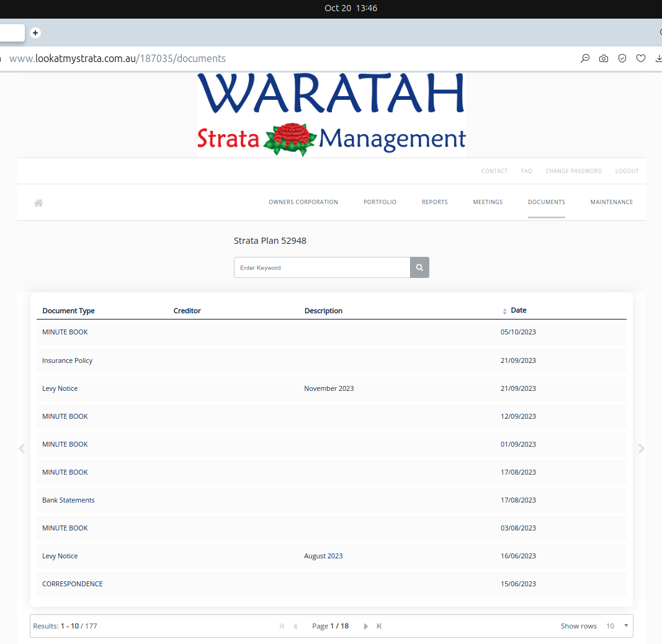The image size is (662, 644).
Task: Click the Change Password link
Action: click(x=573, y=171)
